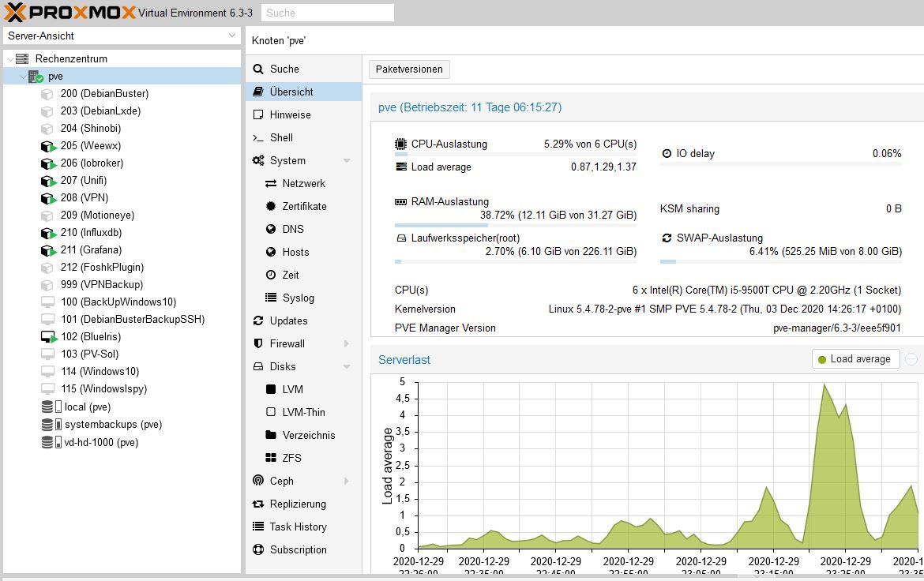Click running VM icon for 102 (BlueIris)
Screen dimensions: 924x581
(48, 337)
